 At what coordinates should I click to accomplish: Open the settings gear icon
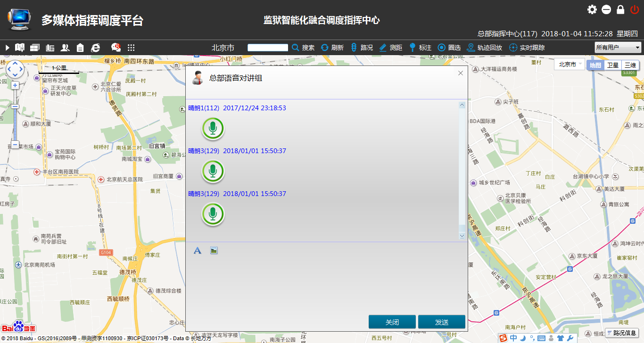tap(592, 9)
